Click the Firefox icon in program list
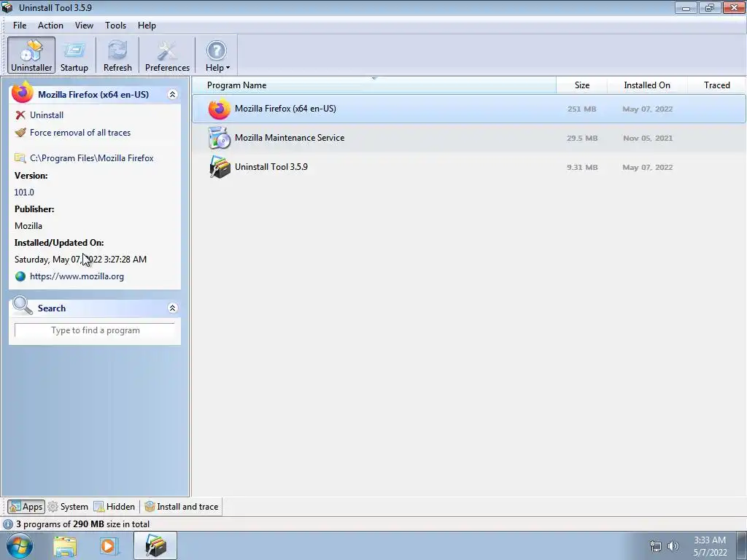This screenshot has height=560, width=747. (219, 109)
